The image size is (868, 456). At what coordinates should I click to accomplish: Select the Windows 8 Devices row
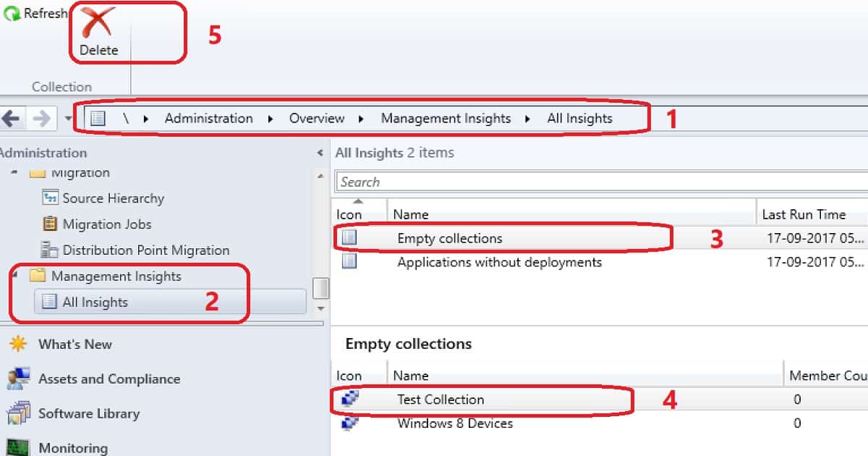pyautogui.click(x=600, y=423)
